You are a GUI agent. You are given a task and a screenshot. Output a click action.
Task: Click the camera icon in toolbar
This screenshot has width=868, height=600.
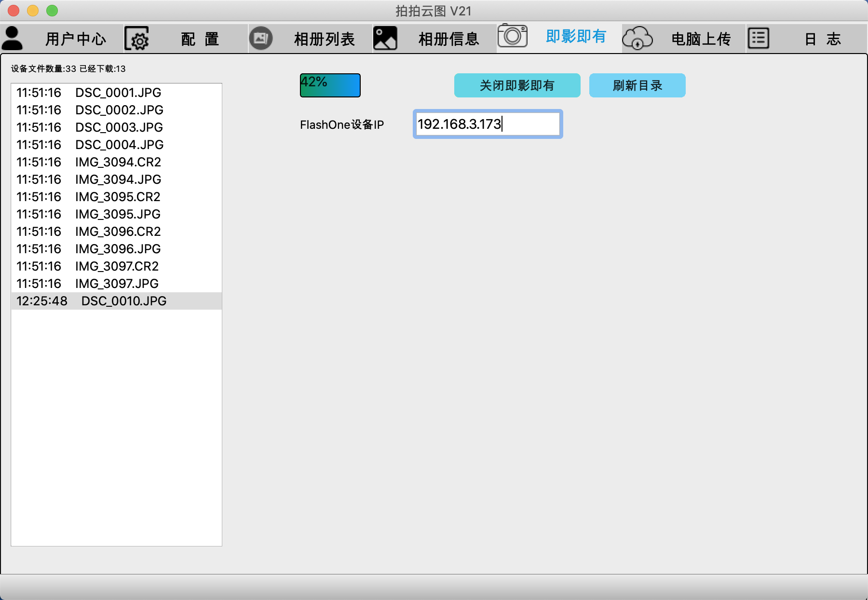(x=512, y=36)
